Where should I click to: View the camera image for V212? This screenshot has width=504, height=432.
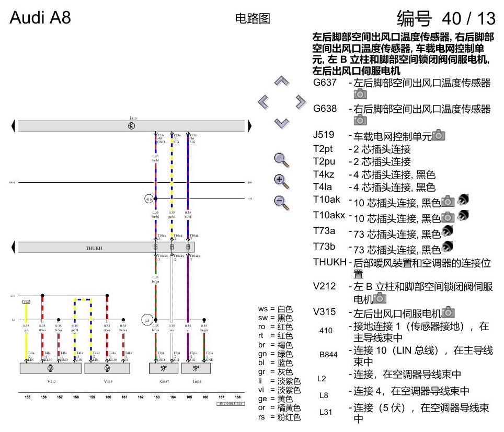[380, 298]
